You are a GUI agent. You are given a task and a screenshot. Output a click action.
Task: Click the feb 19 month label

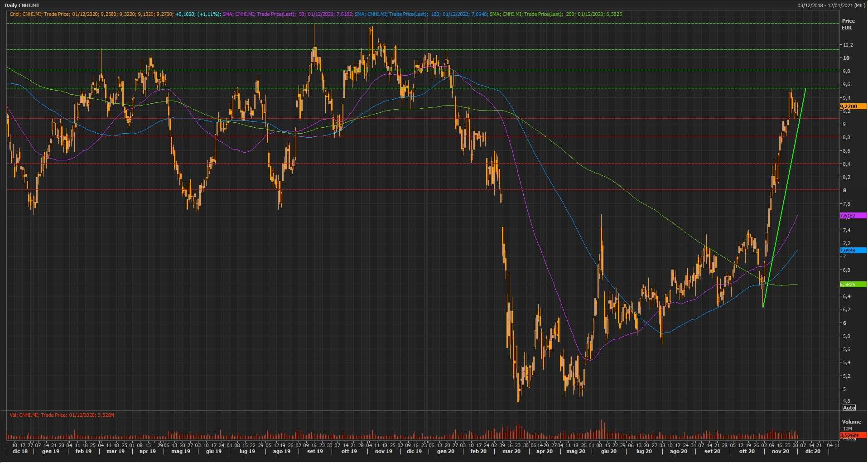pos(83,452)
